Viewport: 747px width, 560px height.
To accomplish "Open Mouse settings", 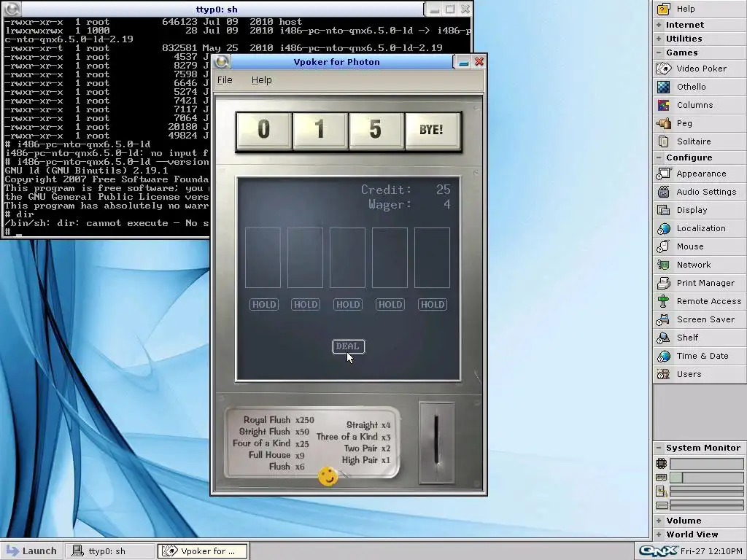I will [x=700, y=246].
